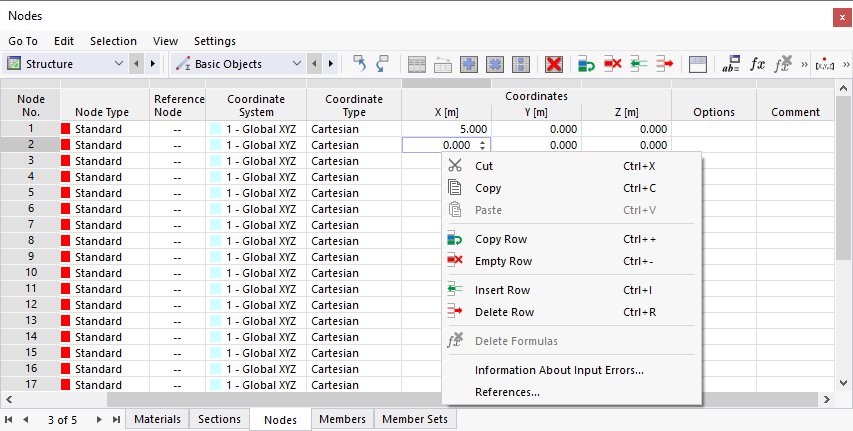Viewport: 853px width, 431px height.
Task: Open the Edit menu
Action: click(64, 41)
